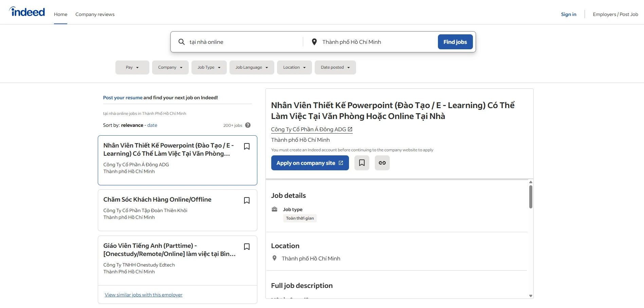The width and height of the screenshot is (644, 308).
Task: Click the 'Full job description' heading
Action: click(x=302, y=286)
